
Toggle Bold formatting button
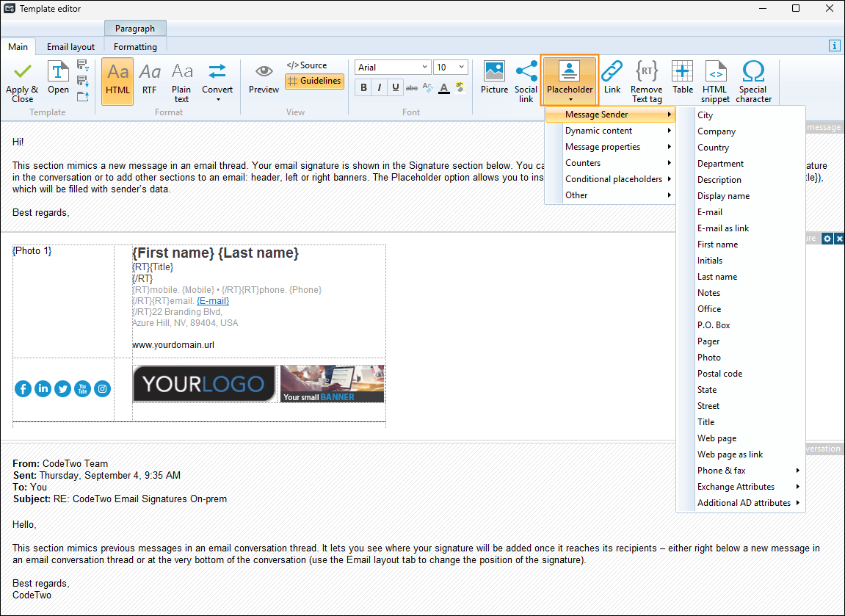363,87
